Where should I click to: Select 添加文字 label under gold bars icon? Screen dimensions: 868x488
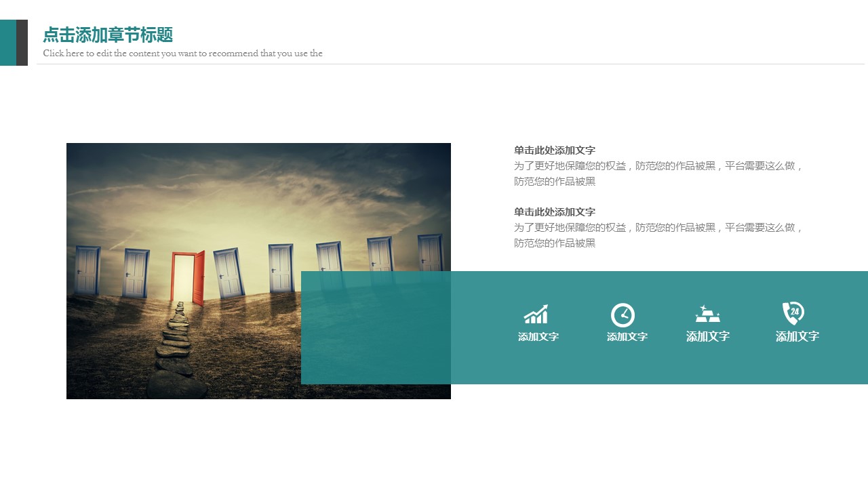[707, 337]
